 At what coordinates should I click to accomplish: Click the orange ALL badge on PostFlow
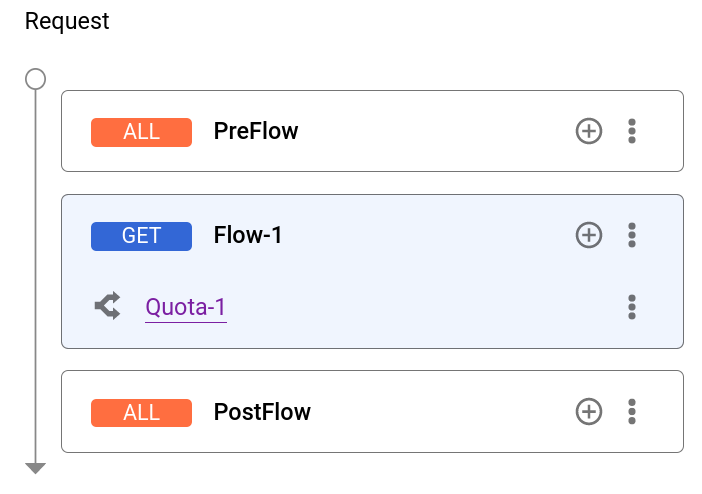141,412
